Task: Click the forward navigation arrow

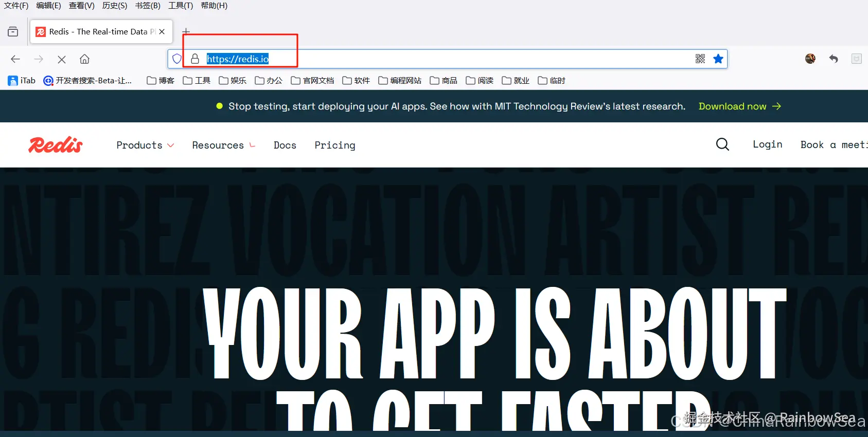Action: (39, 59)
